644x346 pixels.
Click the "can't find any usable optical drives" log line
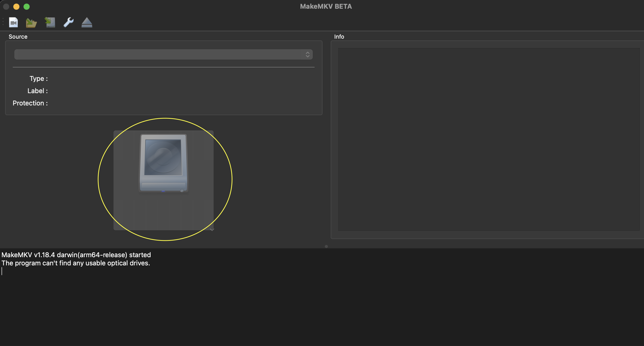tap(76, 263)
